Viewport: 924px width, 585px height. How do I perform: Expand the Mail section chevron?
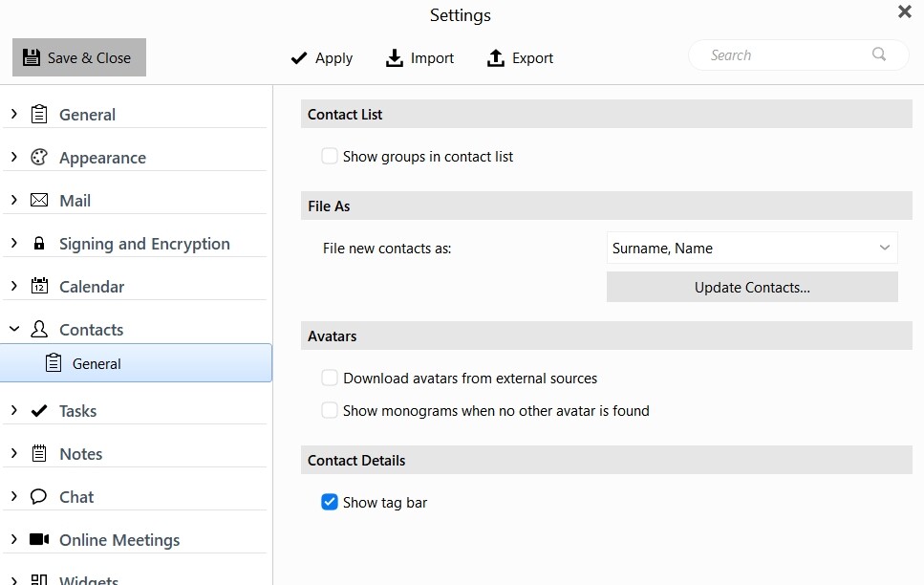pos(14,200)
